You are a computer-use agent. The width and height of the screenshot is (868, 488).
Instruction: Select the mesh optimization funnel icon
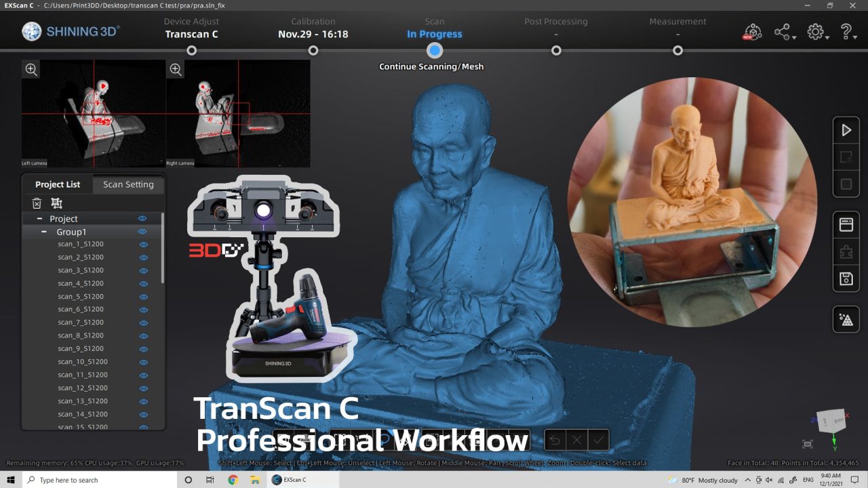(846, 319)
